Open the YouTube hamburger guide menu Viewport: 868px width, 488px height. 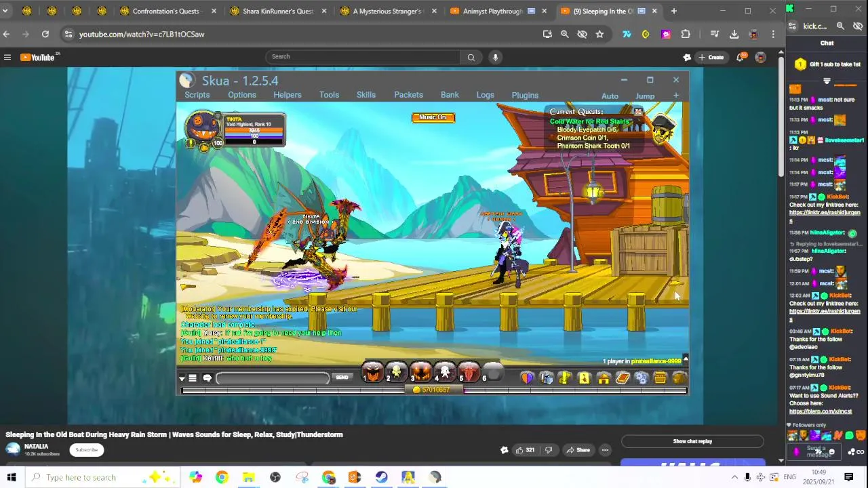[x=7, y=57]
